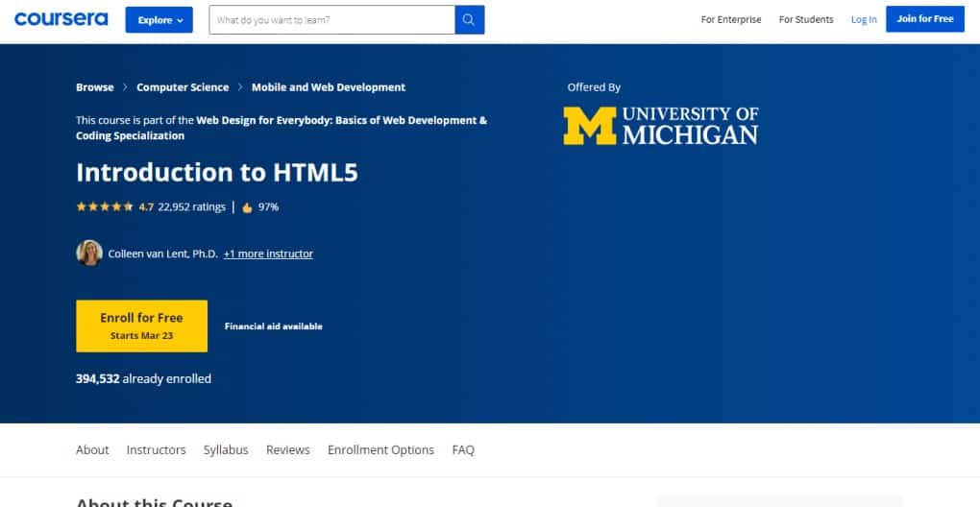Open the For Students link
Image resolution: width=980 pixels, height=507 pixels.
806,19
